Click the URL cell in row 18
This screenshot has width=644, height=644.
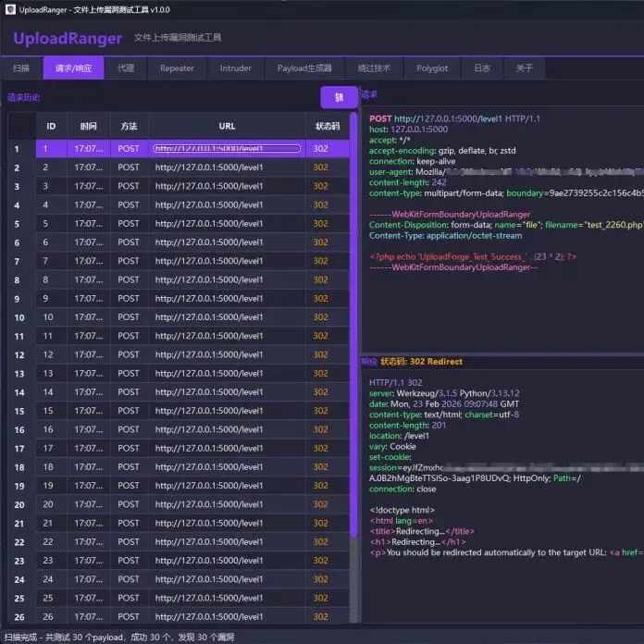click(227, 467)
